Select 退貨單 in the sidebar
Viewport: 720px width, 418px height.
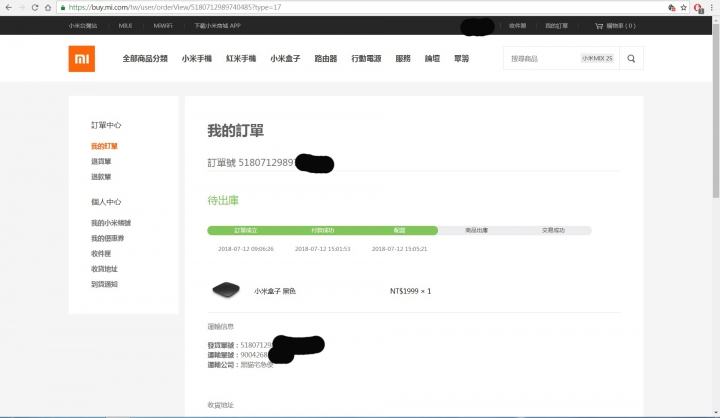point(101,161)
